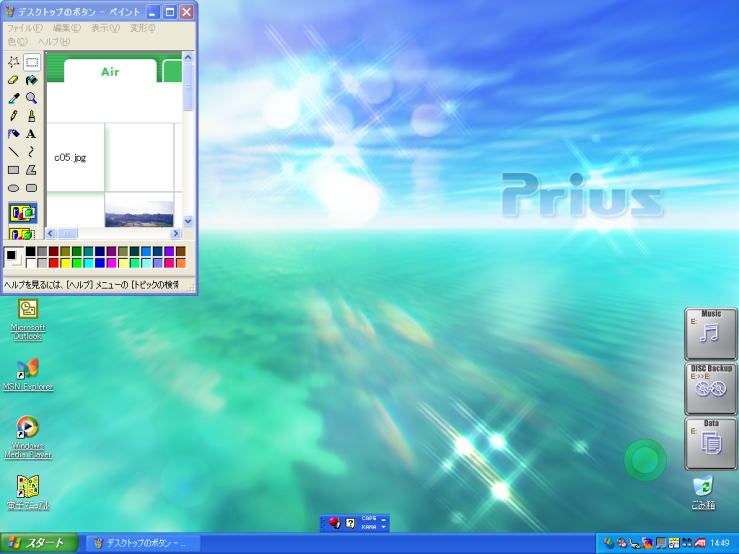Toggle CAPS on the language bar

pos(369,518)
